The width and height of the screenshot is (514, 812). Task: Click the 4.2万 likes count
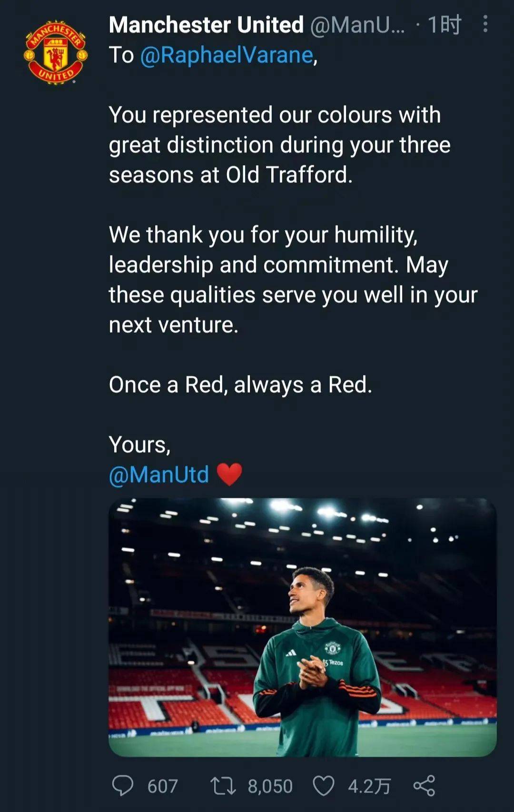pos(369,786)
